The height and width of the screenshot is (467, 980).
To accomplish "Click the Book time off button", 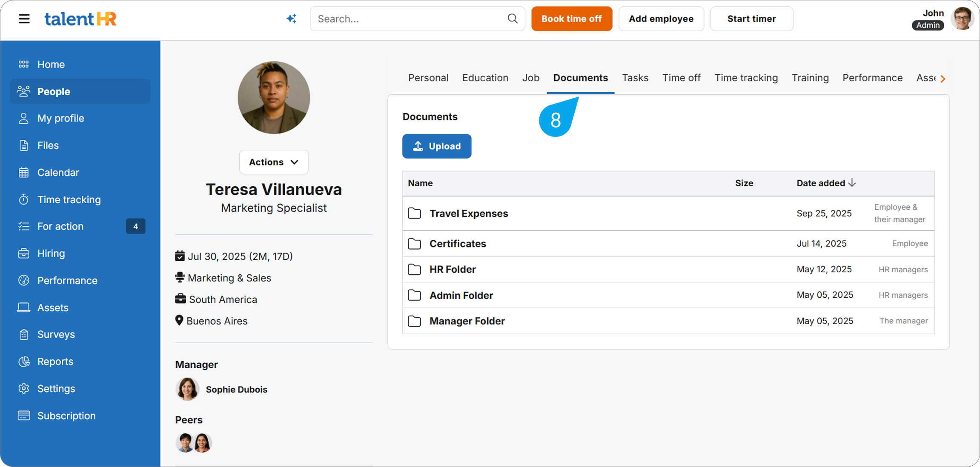I will (571, 19).
